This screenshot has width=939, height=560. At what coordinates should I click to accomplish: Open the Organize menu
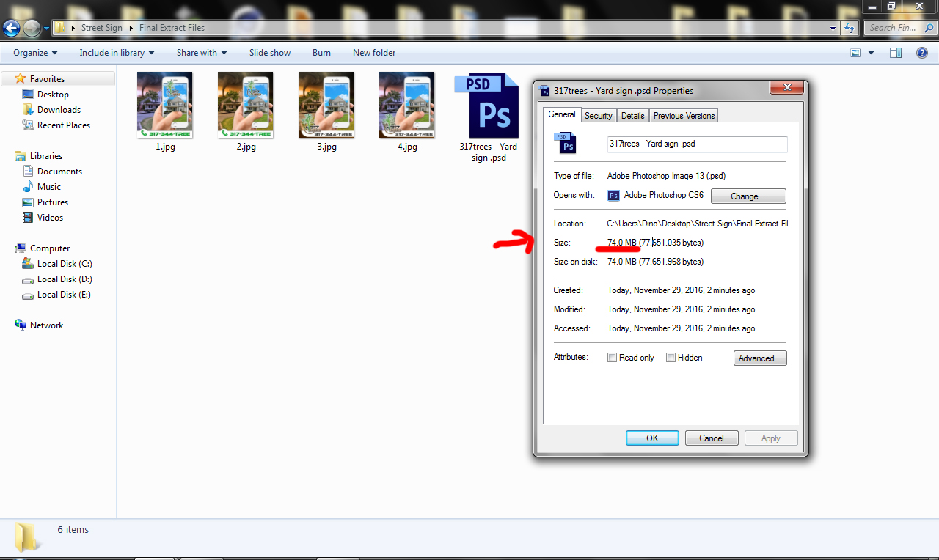pyautogui.click(x=35, y=53)
